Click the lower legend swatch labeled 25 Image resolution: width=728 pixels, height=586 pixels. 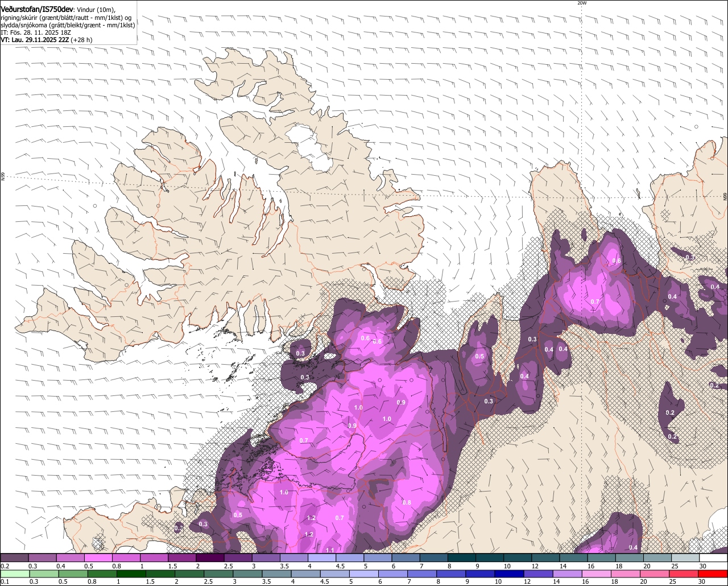[x=682, y=574]
